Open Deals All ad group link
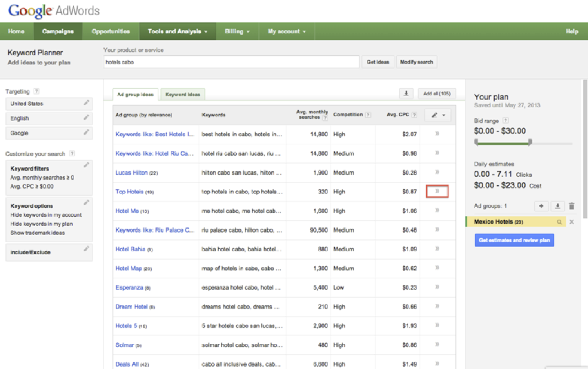 [x=127, y=364]
